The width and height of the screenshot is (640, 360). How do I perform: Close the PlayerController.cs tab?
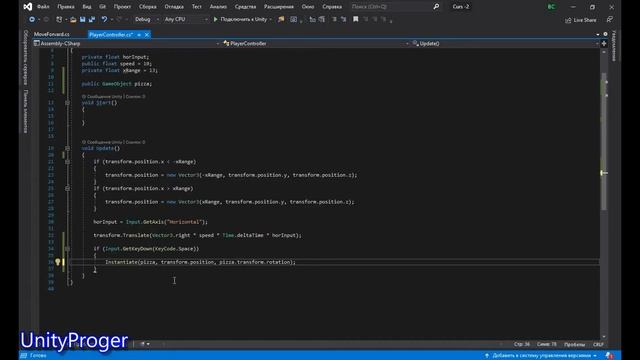[147, 35]
